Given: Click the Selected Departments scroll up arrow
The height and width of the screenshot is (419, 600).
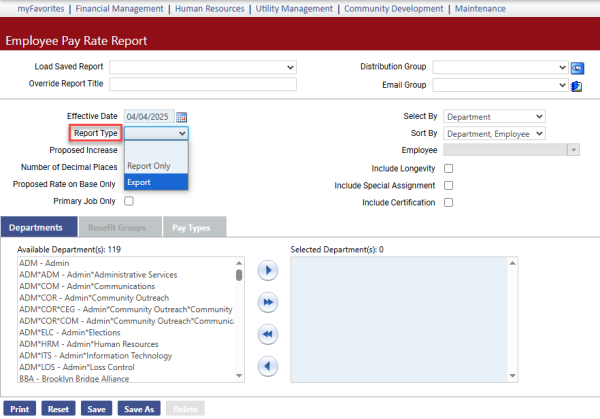Looking at the screenshot, I should point(512,263).
